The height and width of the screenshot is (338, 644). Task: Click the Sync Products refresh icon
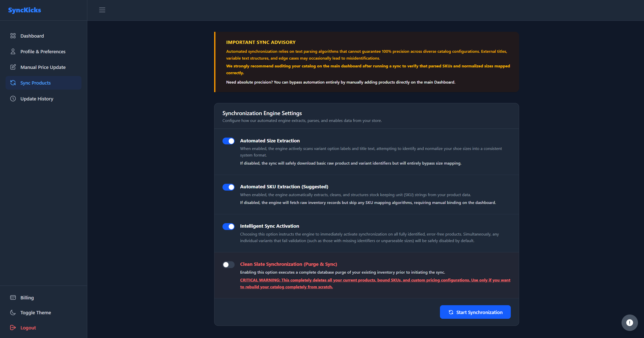pos(13,83)
